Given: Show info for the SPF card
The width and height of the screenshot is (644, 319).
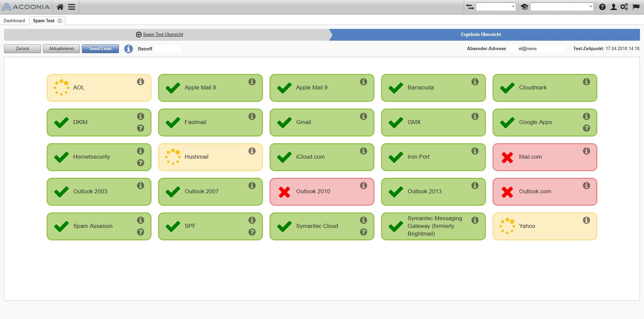Looking at the screenshot, I should coord(252,220).
